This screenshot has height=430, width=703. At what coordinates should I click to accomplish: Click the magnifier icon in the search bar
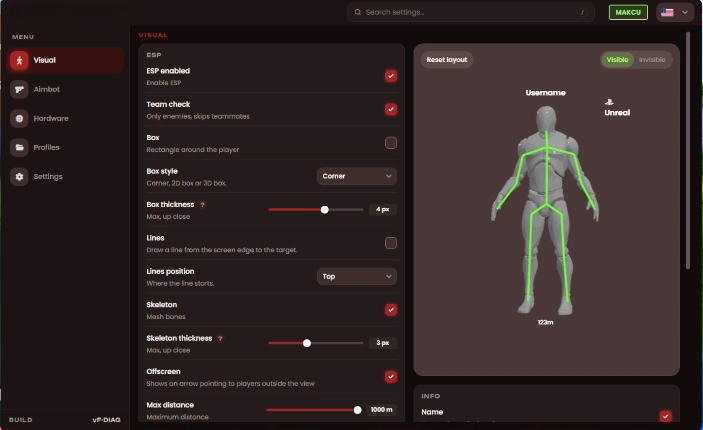click(x=358, y=12)
